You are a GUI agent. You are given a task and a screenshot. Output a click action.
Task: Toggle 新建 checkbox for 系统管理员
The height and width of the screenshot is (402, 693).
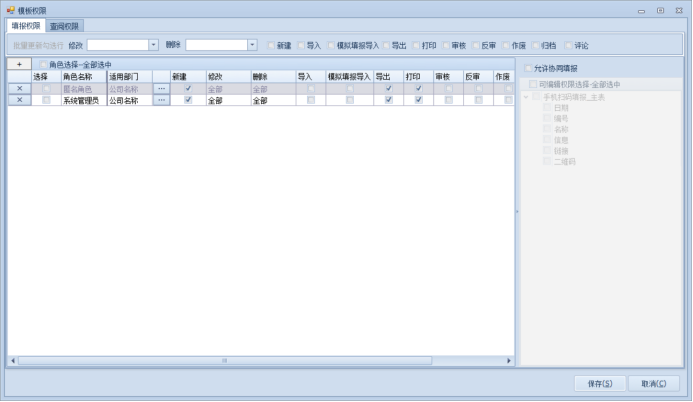pyautogui.click(x=187, y=100)
